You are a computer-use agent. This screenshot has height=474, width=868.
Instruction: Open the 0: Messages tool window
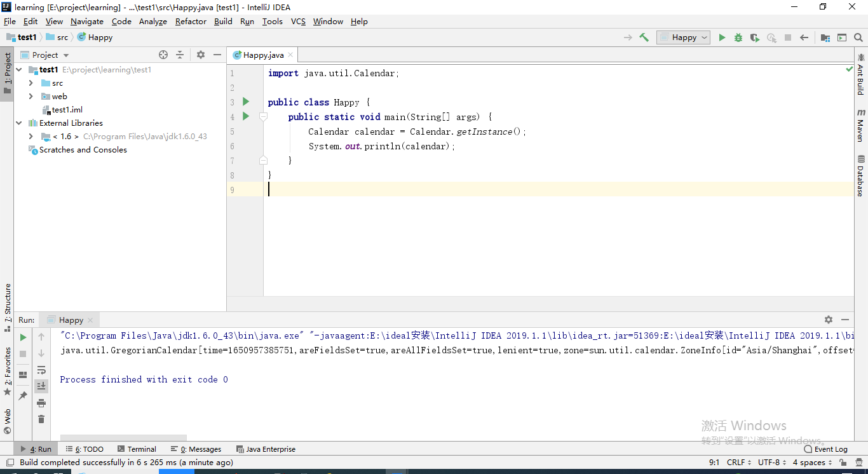pos(196,449)
